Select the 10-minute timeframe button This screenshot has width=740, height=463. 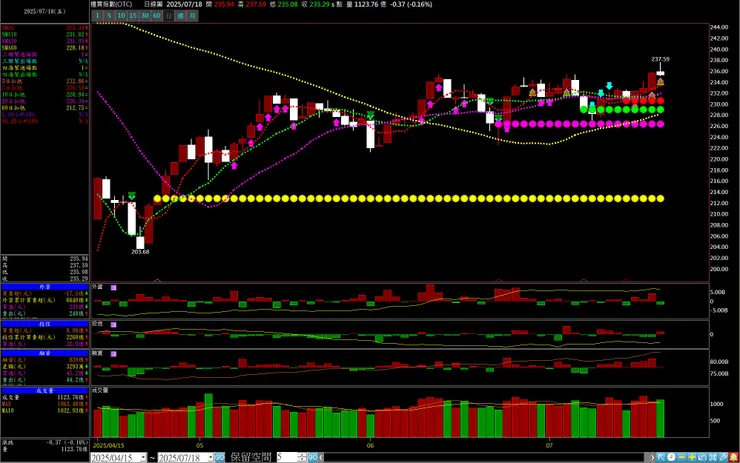pos(121,16)
